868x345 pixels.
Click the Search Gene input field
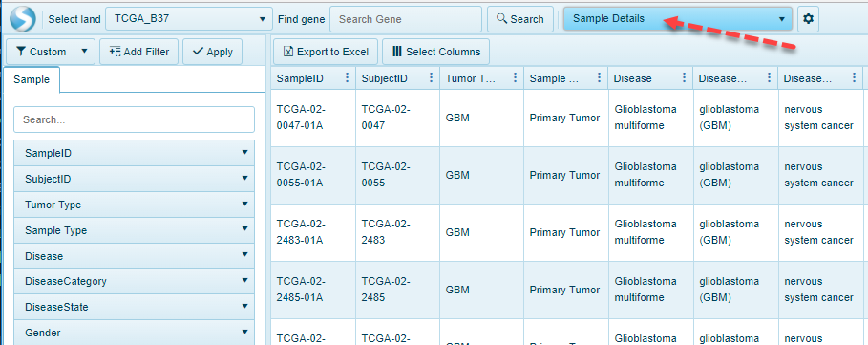[x=406, y=19]
